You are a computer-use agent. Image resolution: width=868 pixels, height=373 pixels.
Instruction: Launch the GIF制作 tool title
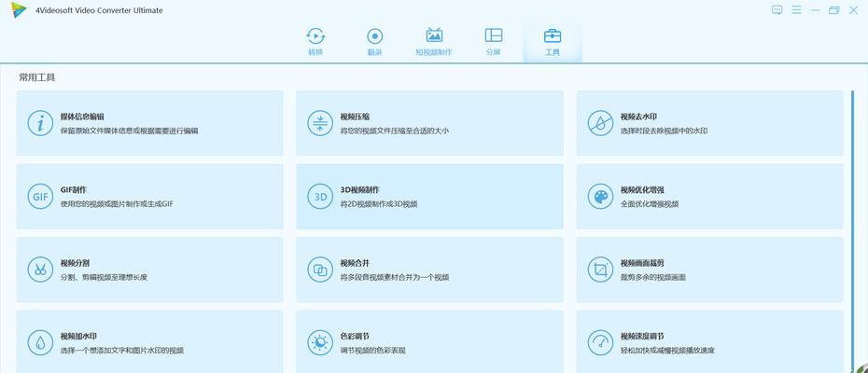(x=74, y=190)
